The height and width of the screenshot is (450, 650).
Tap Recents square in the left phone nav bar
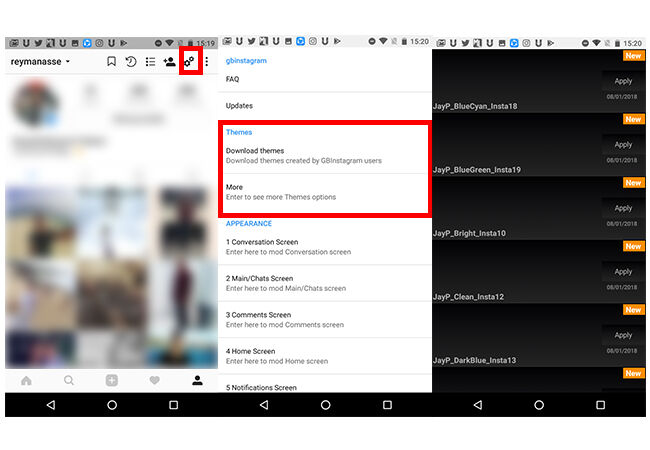174,405
